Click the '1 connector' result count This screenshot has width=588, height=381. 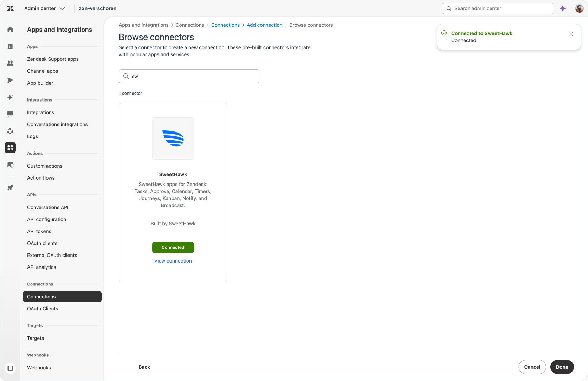tap(130, 93)
